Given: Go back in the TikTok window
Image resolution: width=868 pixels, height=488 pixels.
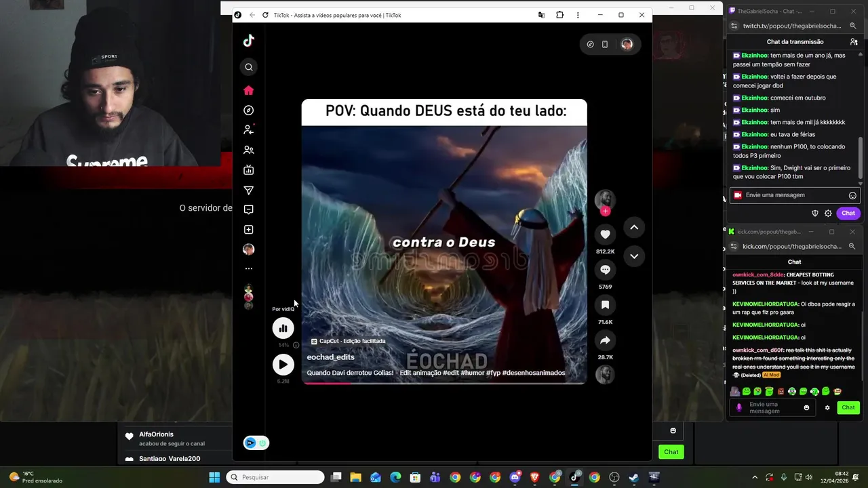Looking at the screenshot, I should (x=252, y=15).
